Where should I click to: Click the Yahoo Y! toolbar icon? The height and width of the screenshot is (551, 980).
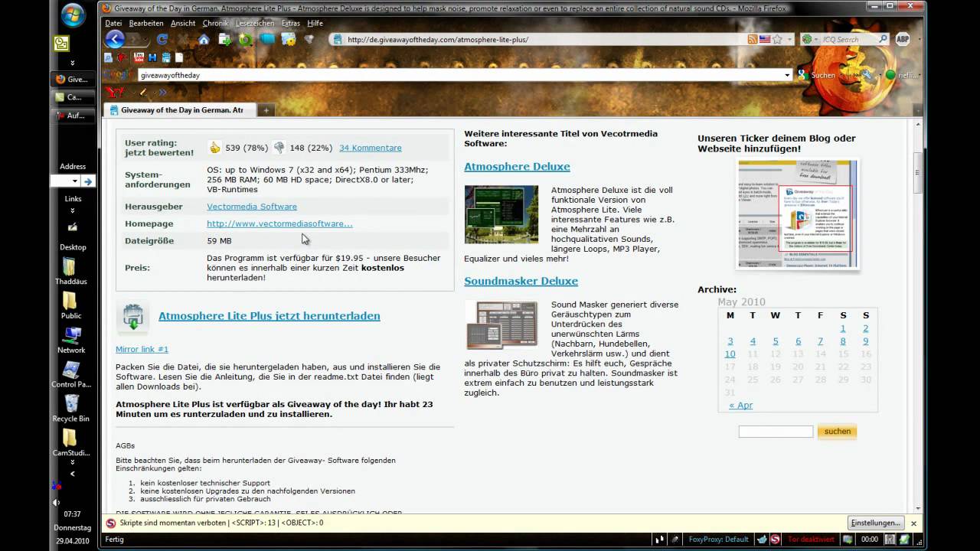(115, 92)
